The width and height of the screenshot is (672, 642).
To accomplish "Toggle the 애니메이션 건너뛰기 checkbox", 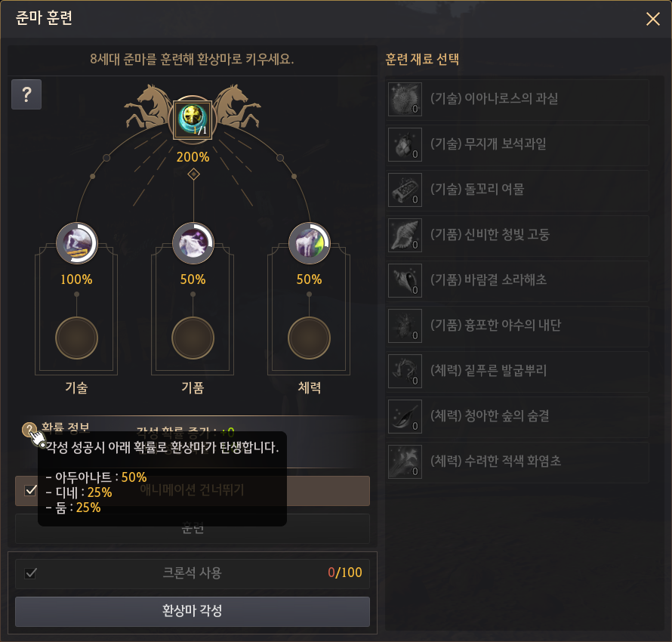I will (x=30, y=490).
